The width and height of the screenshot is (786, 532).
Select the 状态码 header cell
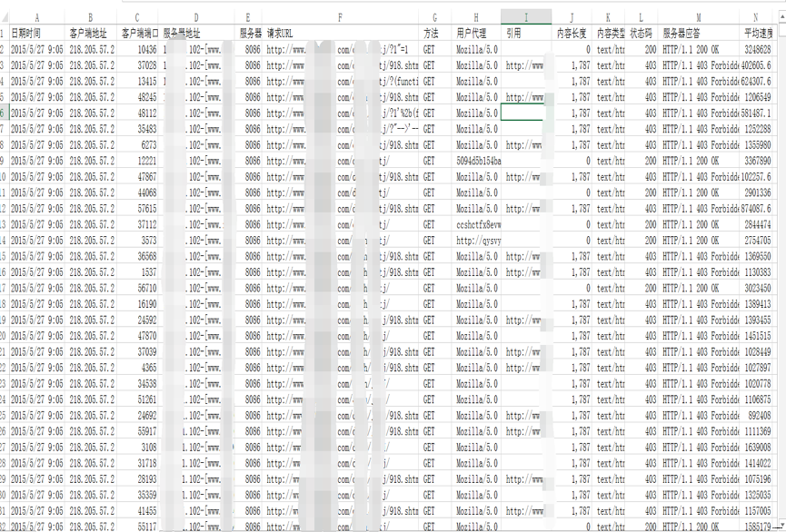pos(642,34)
